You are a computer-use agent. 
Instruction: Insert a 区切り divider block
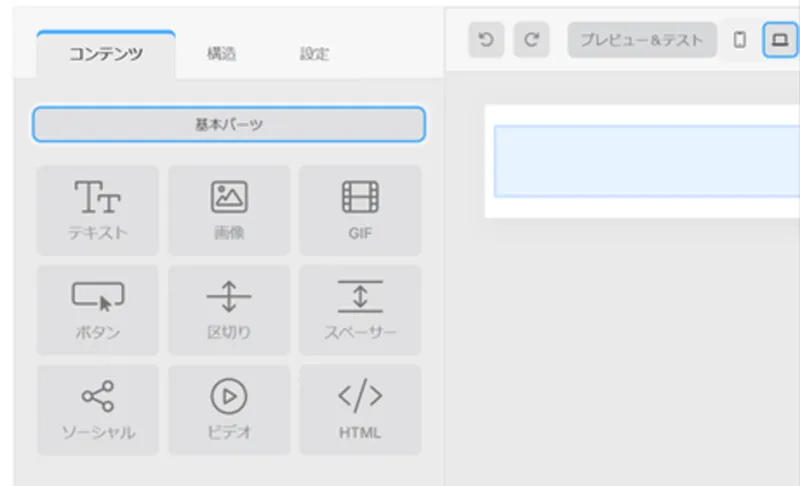(229, 310)
